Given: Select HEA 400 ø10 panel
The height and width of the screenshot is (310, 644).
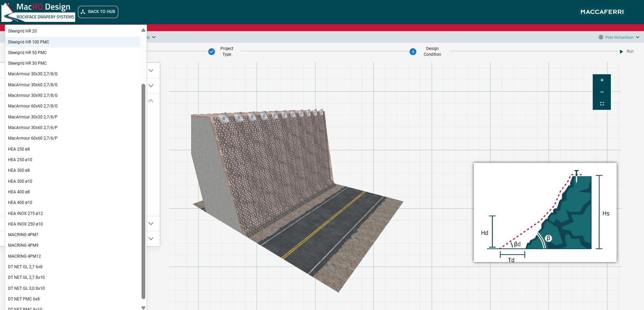Looking at the screenshot, I should [72, 203].
